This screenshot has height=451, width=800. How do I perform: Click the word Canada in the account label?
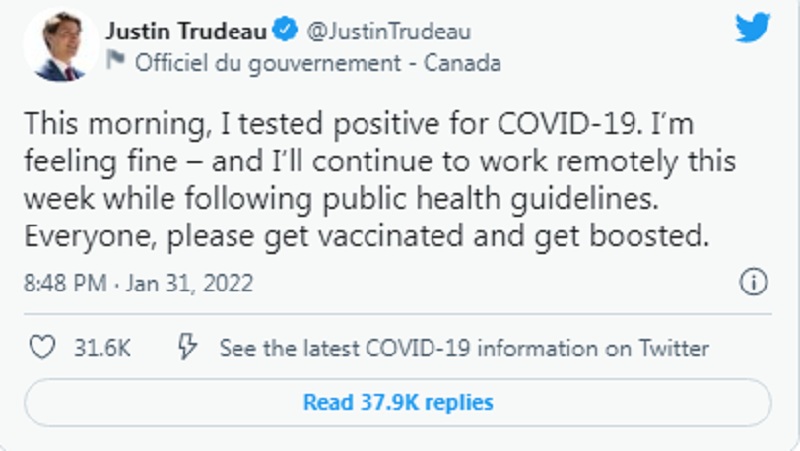click(462, 63)
